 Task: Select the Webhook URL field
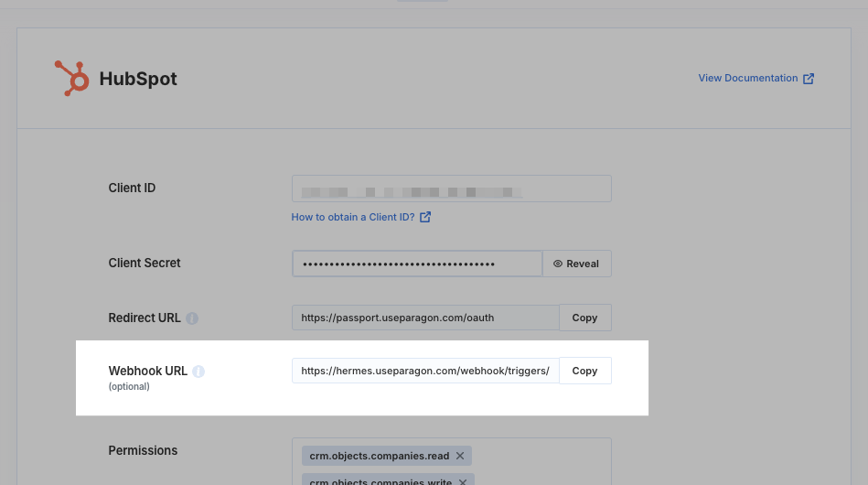click(425, 371)
